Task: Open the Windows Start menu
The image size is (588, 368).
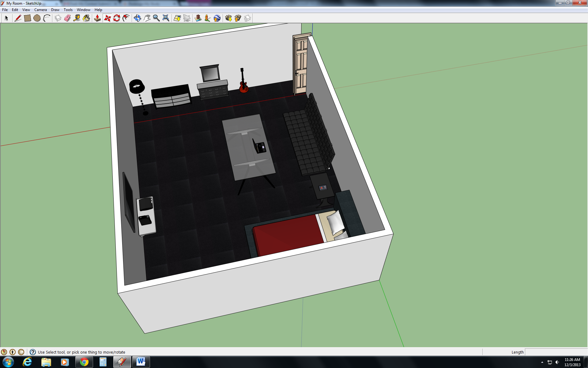Action: 8,362
